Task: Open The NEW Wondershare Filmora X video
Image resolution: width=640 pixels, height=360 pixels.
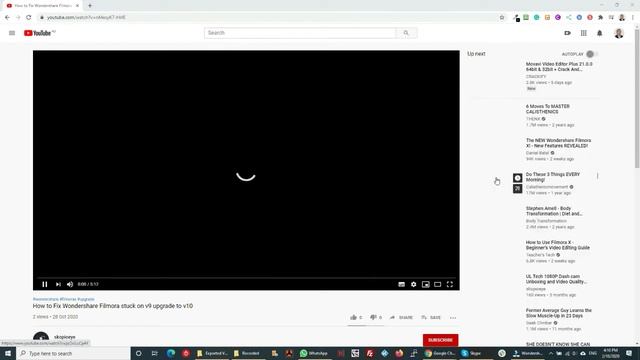Action: click(x=558, y=143)
